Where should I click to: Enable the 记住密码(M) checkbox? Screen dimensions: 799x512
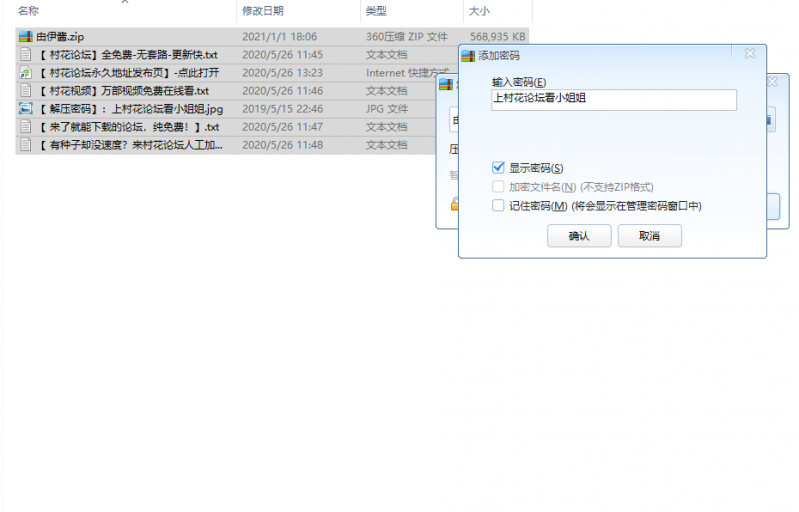coord(498,205)
